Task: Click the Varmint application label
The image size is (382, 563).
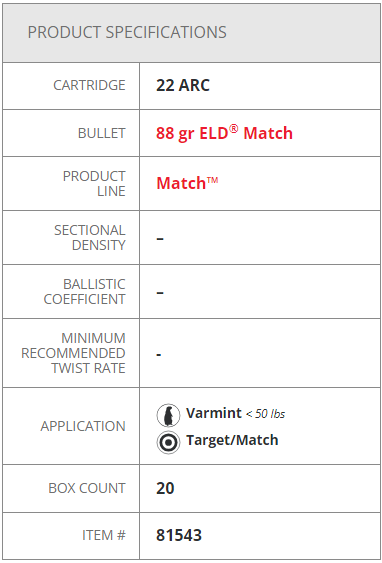Action: [214, 413]
